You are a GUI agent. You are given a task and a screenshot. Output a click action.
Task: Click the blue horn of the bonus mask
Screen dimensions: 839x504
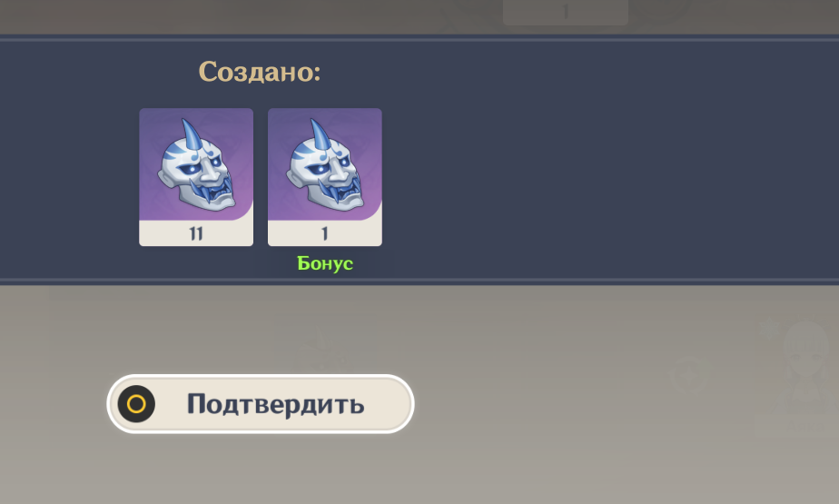[321, 134]
